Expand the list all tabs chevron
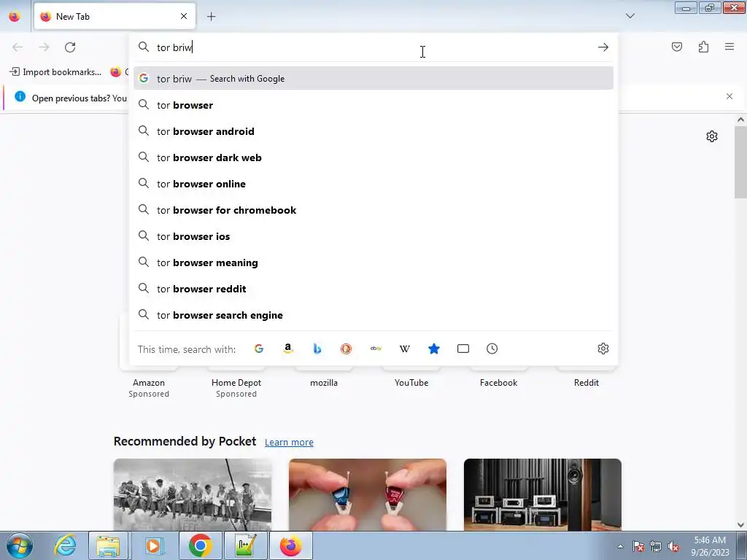 630,16
